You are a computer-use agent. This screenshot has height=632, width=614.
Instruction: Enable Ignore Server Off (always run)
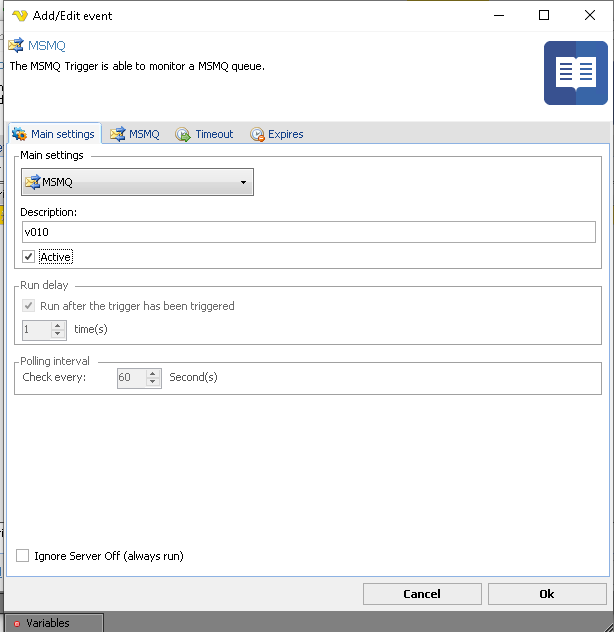tap(23, 556)
